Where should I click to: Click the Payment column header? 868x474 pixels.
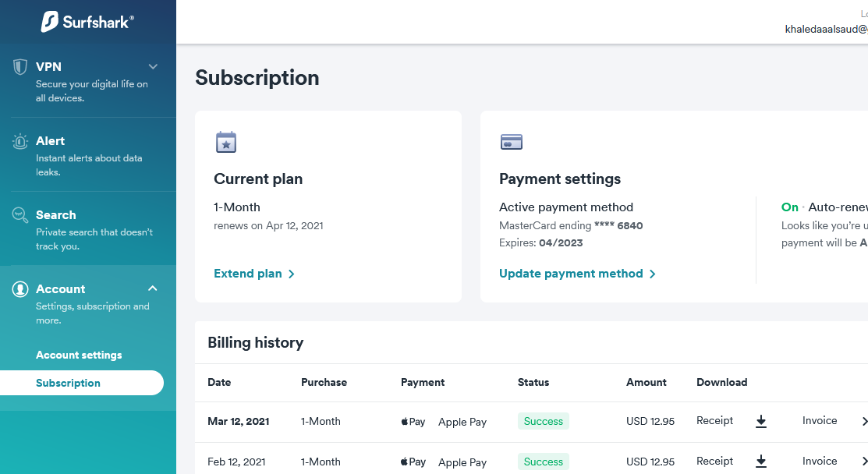423,382
